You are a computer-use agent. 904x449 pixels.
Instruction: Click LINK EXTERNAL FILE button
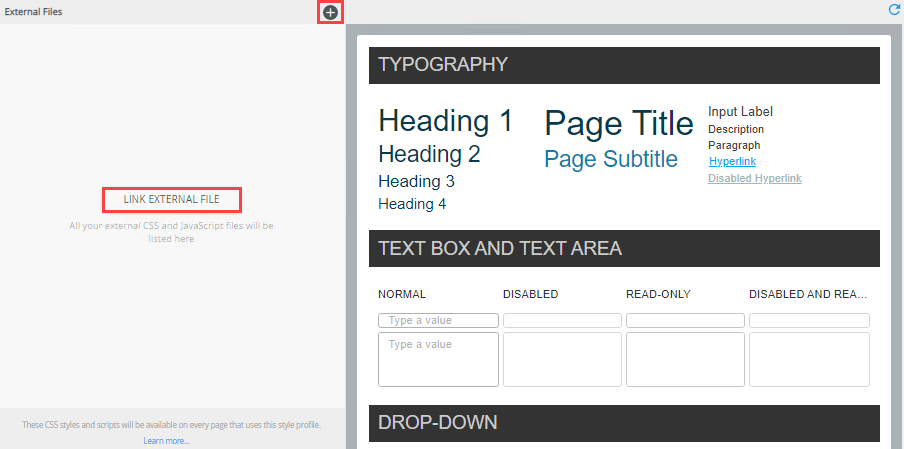tap(171, 199)
